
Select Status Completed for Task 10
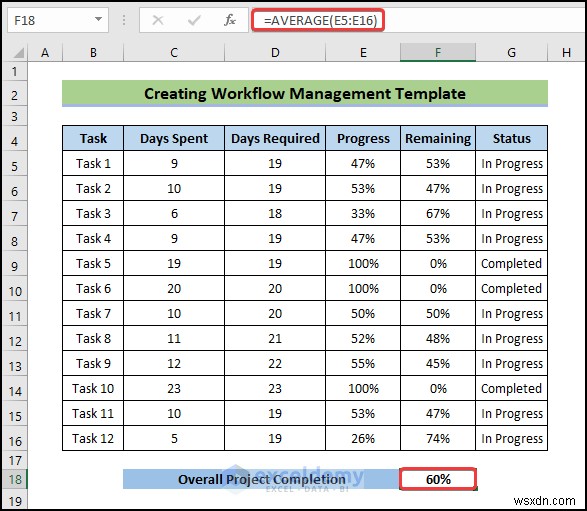point(511,389)
